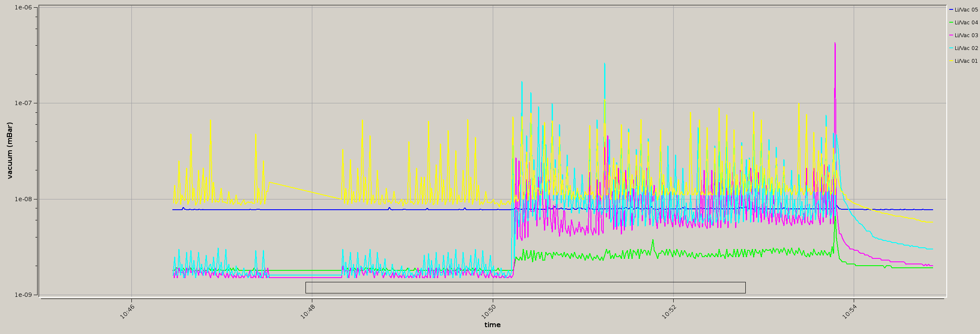Choose the Li/Vac 02 legend entry
The image size is (980, 334).
(965, 48)
